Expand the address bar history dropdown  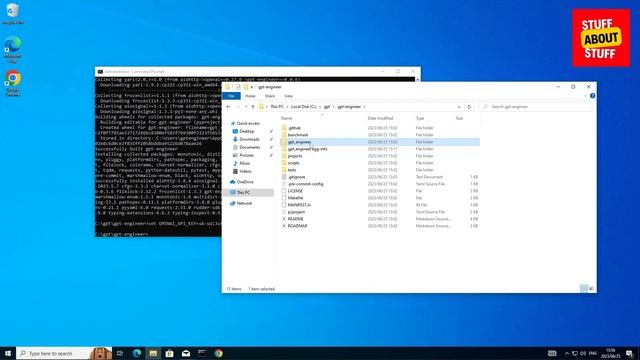click(459, 107)
